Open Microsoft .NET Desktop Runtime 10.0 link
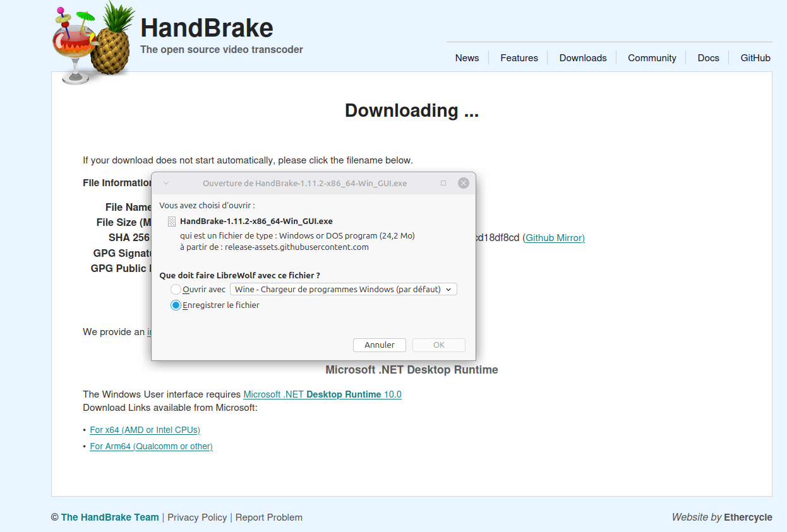Image resolution: width=787 pixels, height=532 pixels. 322,394
